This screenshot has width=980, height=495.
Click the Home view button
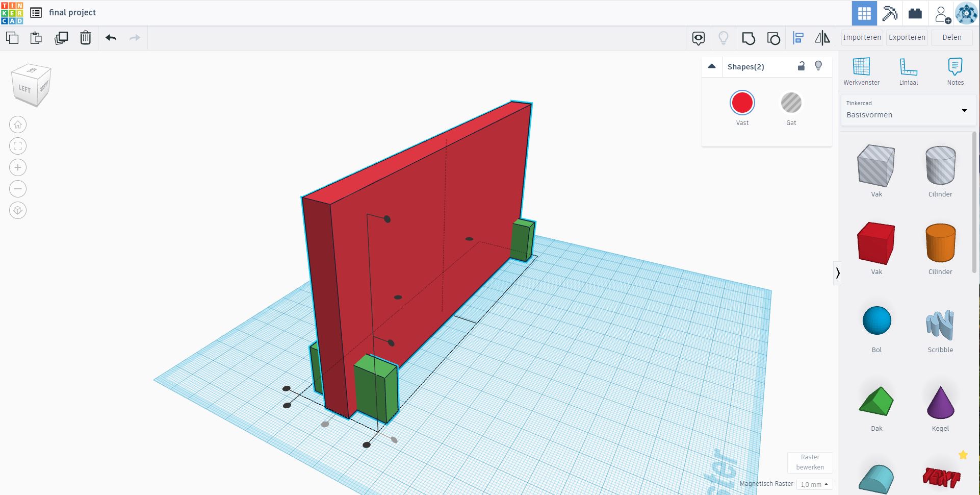pyautogui.click(x=18, y=125)
